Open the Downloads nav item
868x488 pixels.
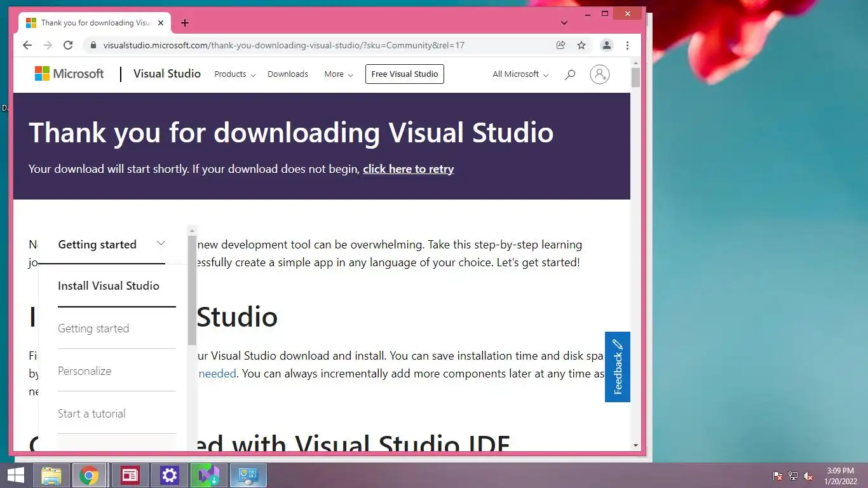[288, 74]
